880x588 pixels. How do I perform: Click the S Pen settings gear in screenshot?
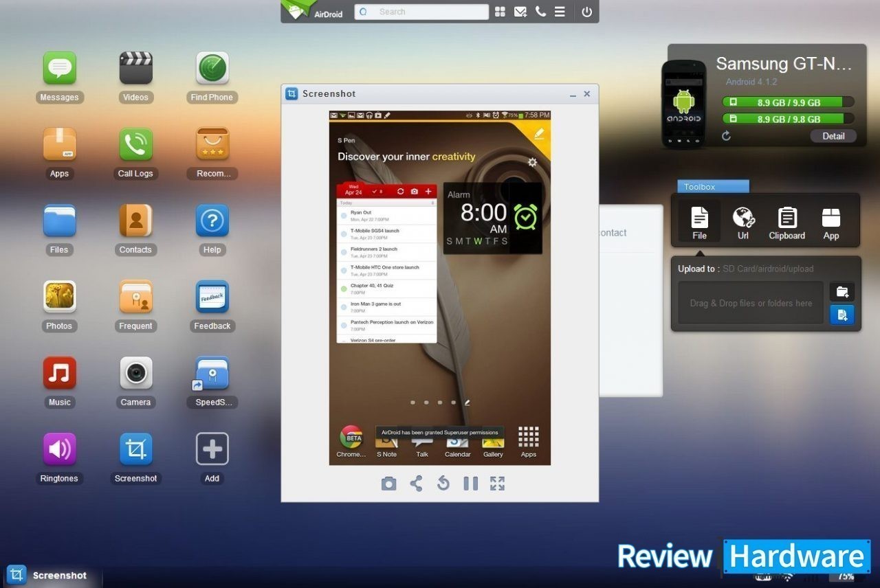coord(532,162)
